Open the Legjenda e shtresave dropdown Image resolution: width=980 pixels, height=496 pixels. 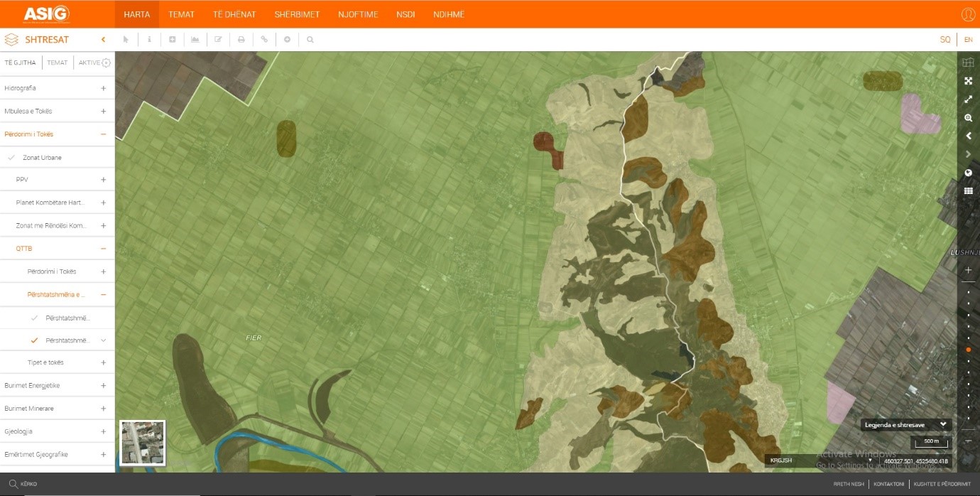pyautogui.click(x=906, y=424)
